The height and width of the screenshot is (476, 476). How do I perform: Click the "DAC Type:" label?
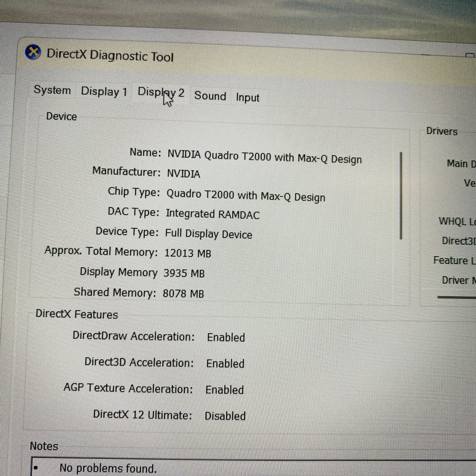coord(133,212)
